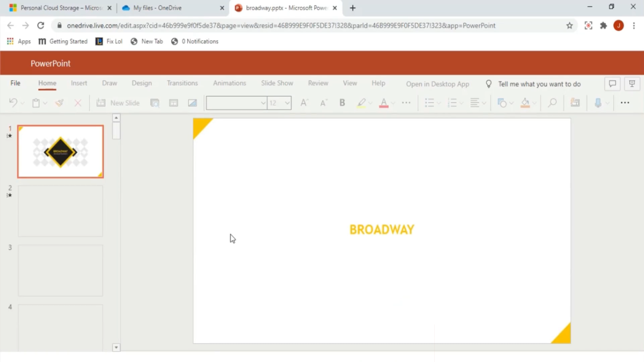Click the Shapes icon
644x362 pixels.
point(502,103)
